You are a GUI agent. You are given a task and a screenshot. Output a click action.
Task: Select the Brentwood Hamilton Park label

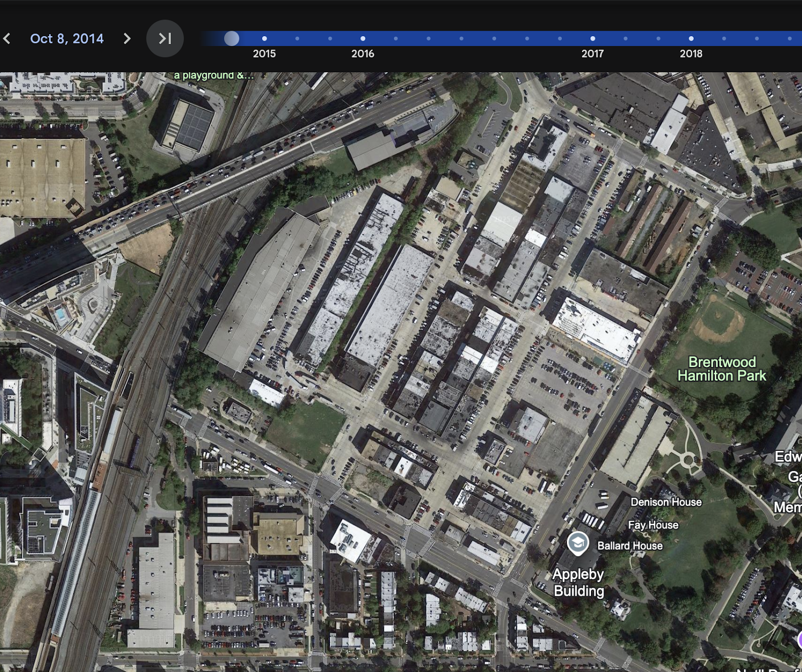coord(722,369)
